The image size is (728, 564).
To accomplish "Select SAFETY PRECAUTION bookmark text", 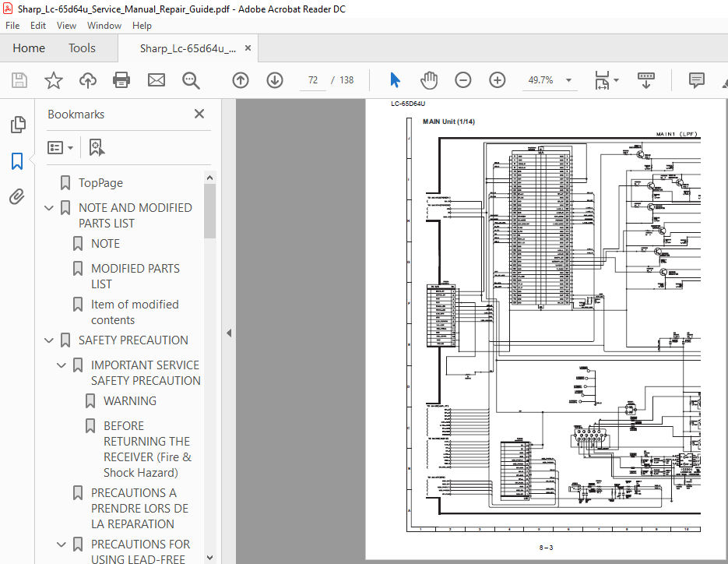I will point(133,340).
